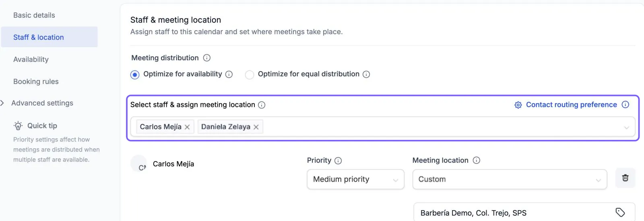The height and width of the screenshot is (221, 644).
Task: Click the Contact routing preference gear icon
Action: click(x=518, y=105)
